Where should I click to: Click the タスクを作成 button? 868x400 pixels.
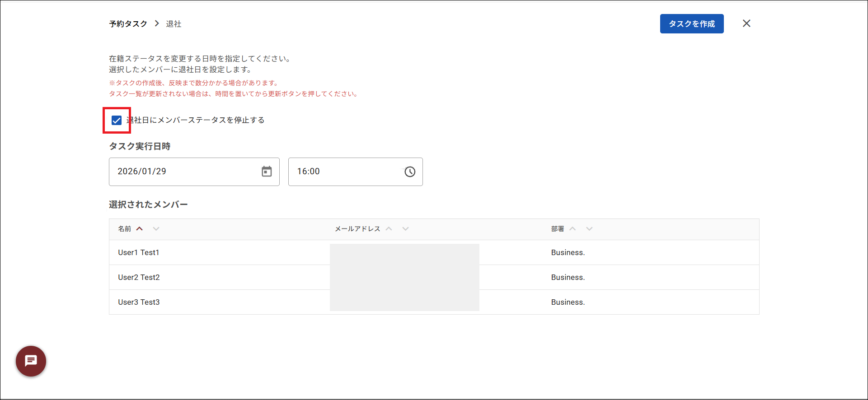tap(692, 23)
